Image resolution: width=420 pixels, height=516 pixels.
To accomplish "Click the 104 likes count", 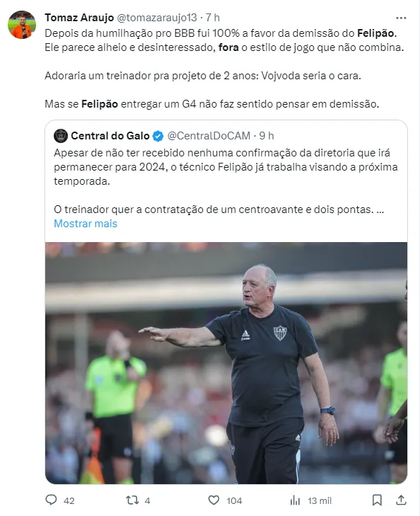I will (234, 501).
